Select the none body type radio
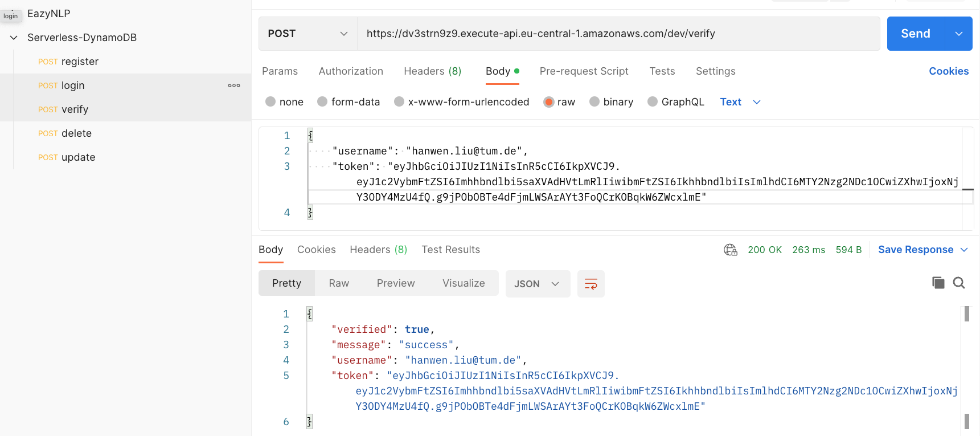 (270, 101)
